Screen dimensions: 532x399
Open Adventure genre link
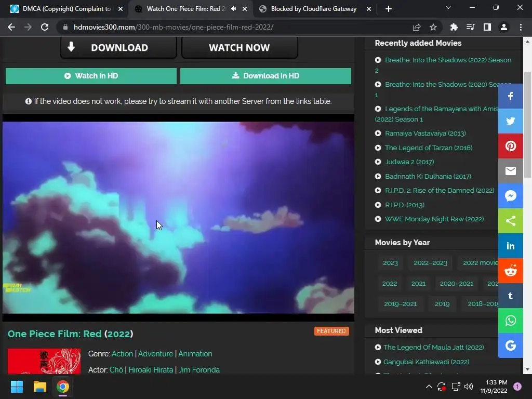[155, 354]
